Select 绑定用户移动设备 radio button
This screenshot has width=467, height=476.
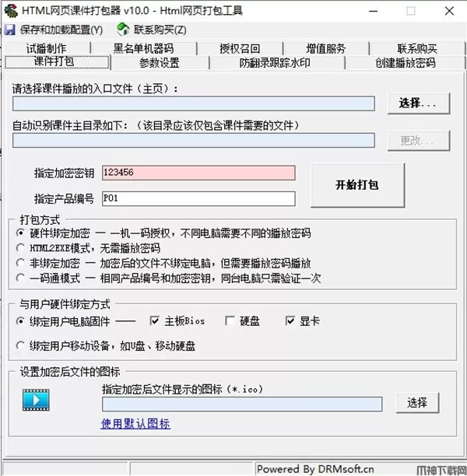20,345
